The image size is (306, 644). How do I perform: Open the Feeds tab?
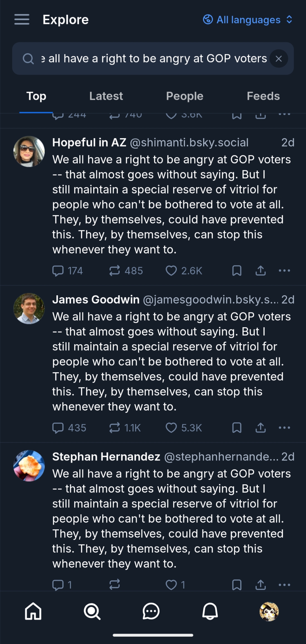(x=263, y=96)
